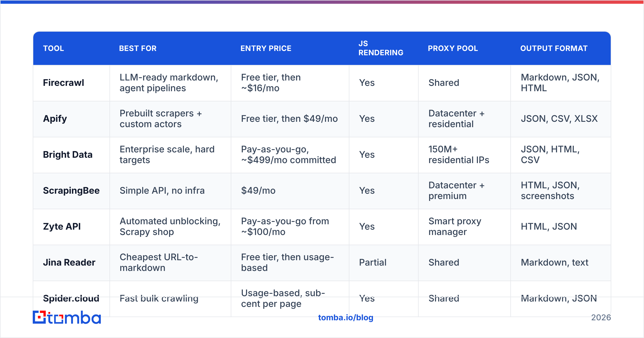The image size is (644, 338).
Task: Click the 2026 year label
Action: click(x=601, y=318)
